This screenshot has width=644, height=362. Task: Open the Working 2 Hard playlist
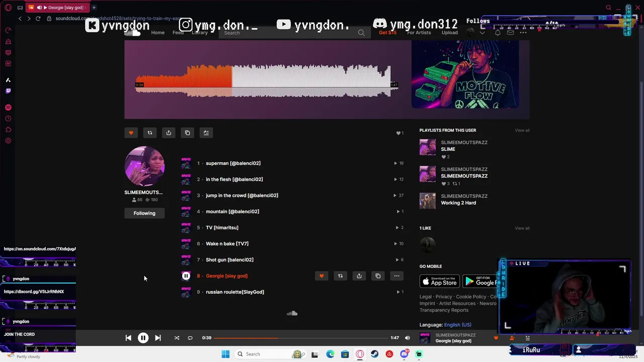(458, 203)
